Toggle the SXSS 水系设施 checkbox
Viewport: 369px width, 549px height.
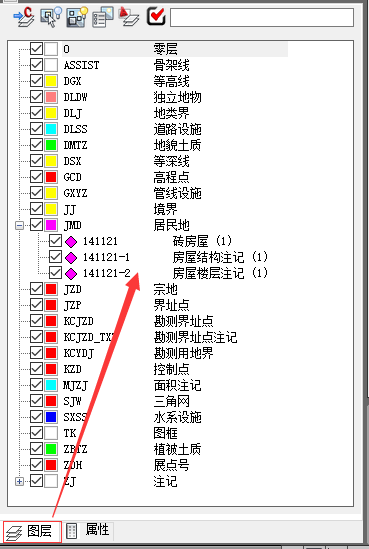coord(36,417)
